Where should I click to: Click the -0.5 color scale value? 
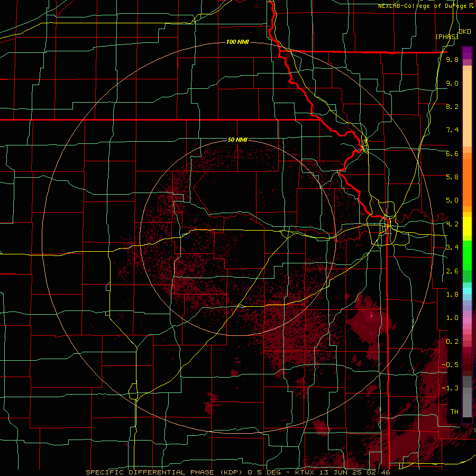click(x=450, y=365)
